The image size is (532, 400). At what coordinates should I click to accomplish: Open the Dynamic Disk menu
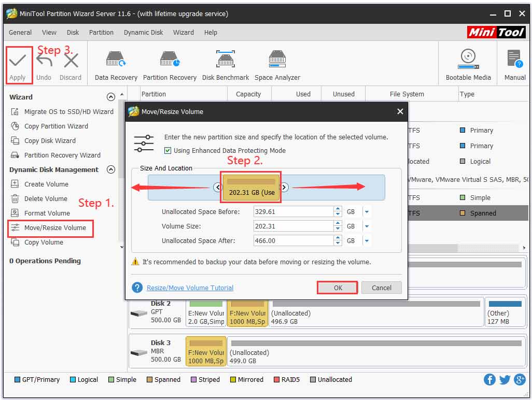click(x=143, y=33)
